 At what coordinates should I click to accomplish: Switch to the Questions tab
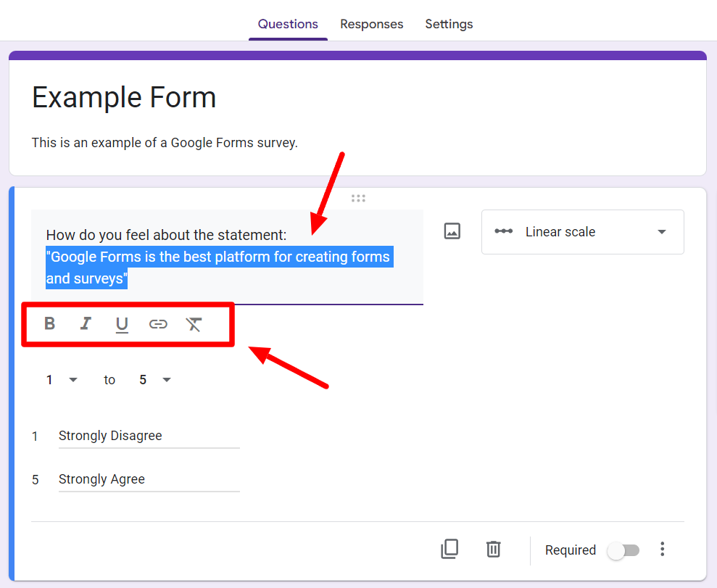pyautogui.click(x=288, y=24)
